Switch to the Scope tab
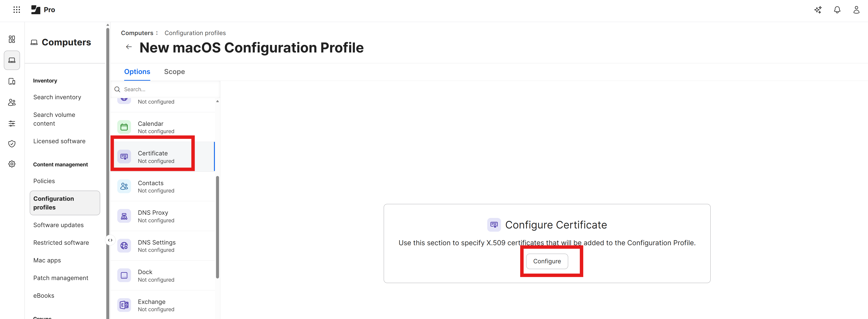 click(x=174, y=71)
